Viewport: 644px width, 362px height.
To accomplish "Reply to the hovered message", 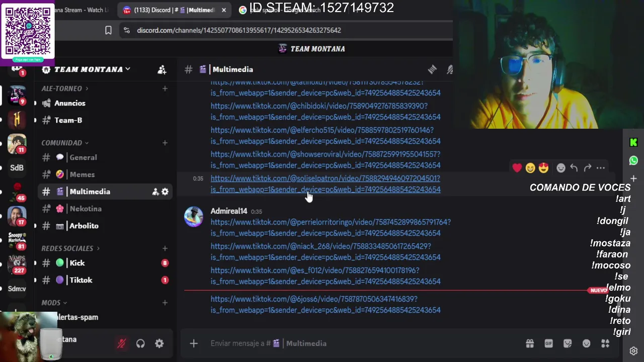I will (x=574, y=168).
